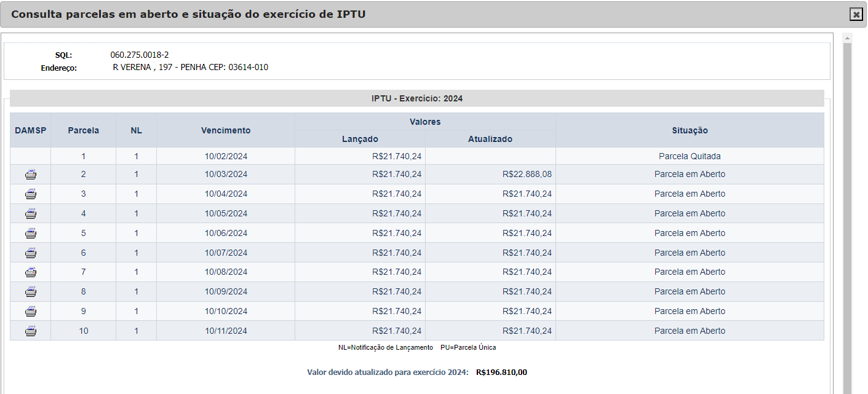Print DAMSP for parcela 8
Image resolution: width=868 pixels, height=394 pixels.
pyautogui.click(x=31, y=292)
